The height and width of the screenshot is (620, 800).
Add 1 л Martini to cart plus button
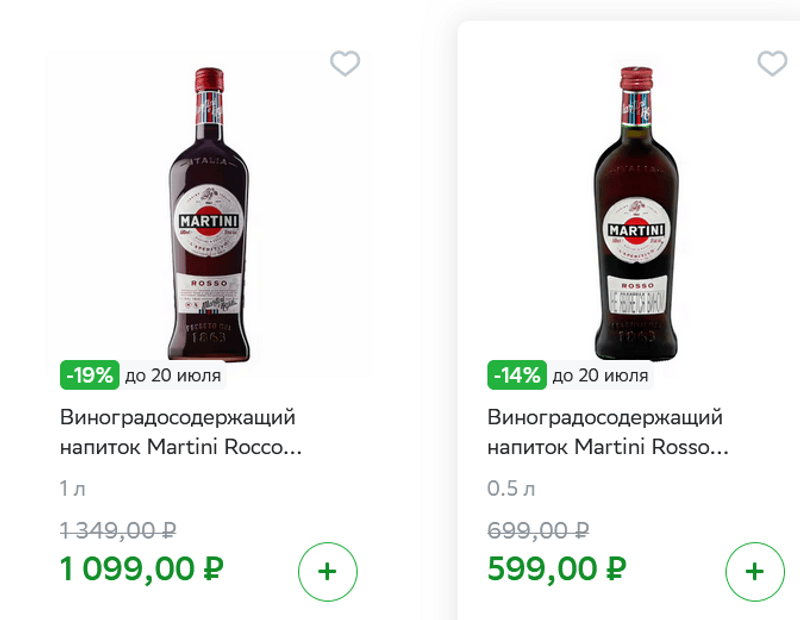(327, 572)
